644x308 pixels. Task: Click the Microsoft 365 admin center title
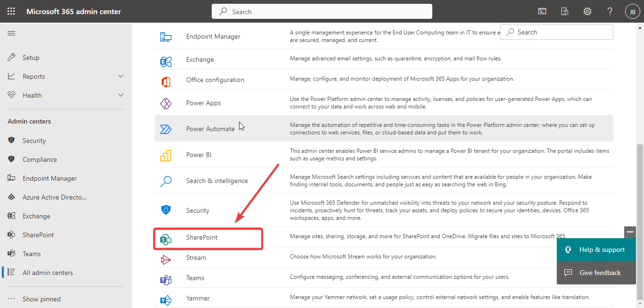pos(74,11)
